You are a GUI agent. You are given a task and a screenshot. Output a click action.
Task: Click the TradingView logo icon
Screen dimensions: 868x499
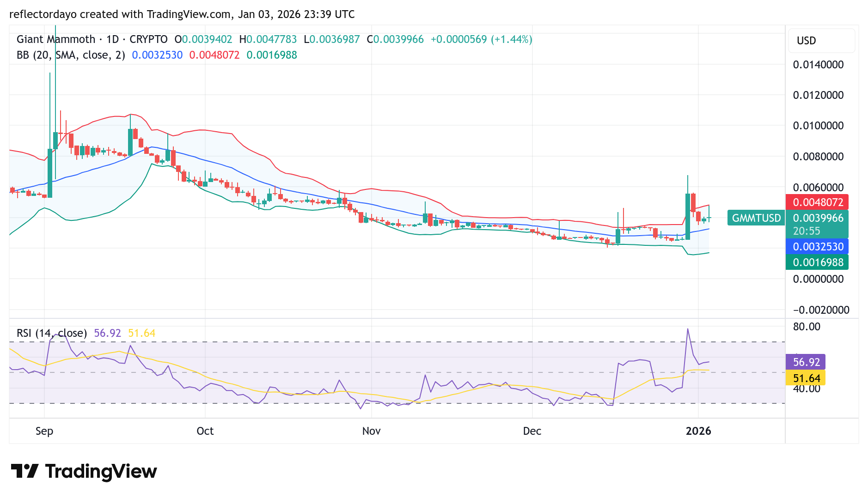coord(24,471)
